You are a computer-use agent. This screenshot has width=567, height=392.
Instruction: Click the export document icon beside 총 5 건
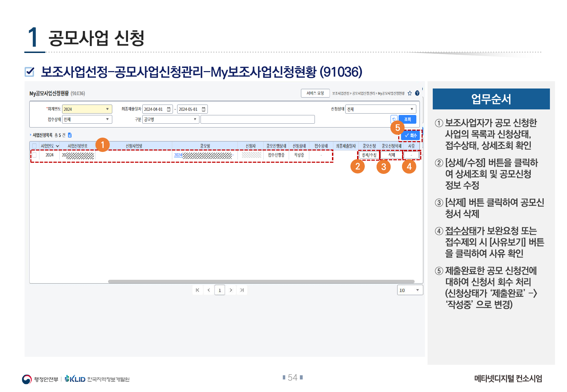pos(70,135)
